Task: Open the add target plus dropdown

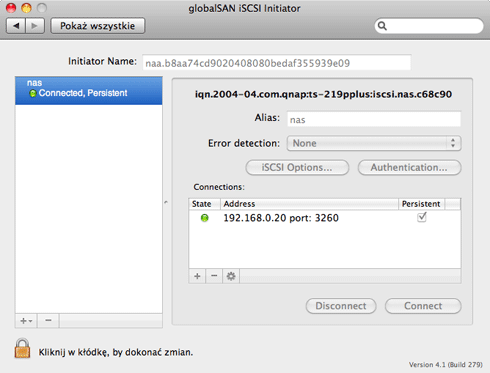Action: [26, 321]
